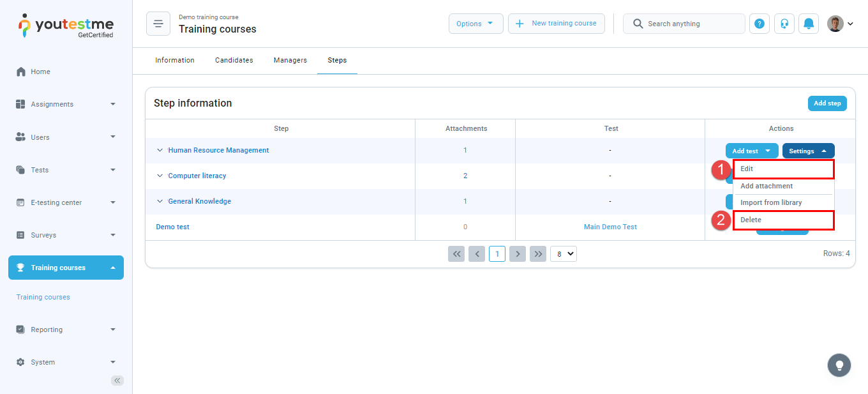Expand the Human Resource Management row
The width and height of the screenshot is (868, 394).
pos(160,151)
